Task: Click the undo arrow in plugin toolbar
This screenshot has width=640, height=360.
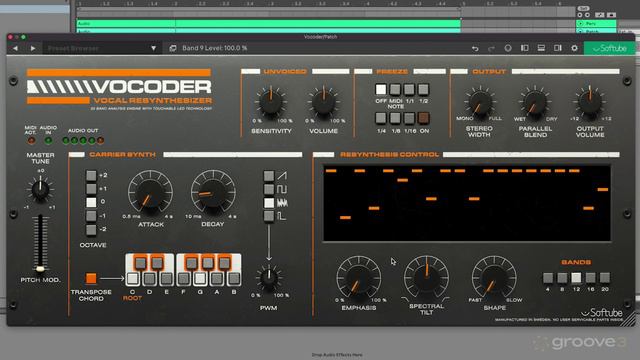Action: 475,48
